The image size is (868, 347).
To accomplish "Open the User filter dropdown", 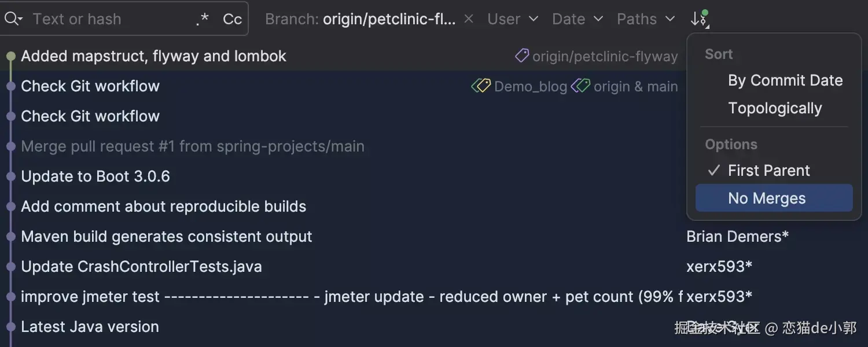I will point(513,19).
